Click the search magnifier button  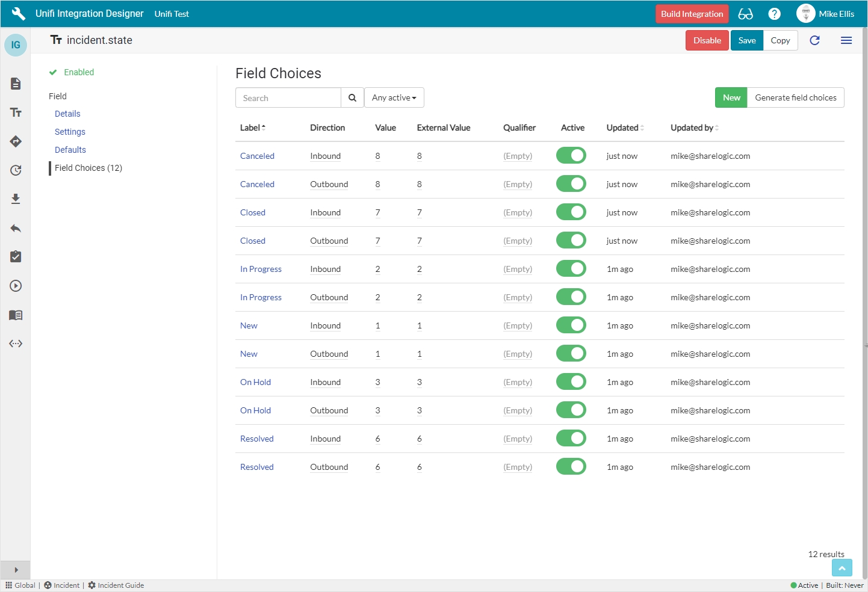pyautogui.click(x=352, y=97)
